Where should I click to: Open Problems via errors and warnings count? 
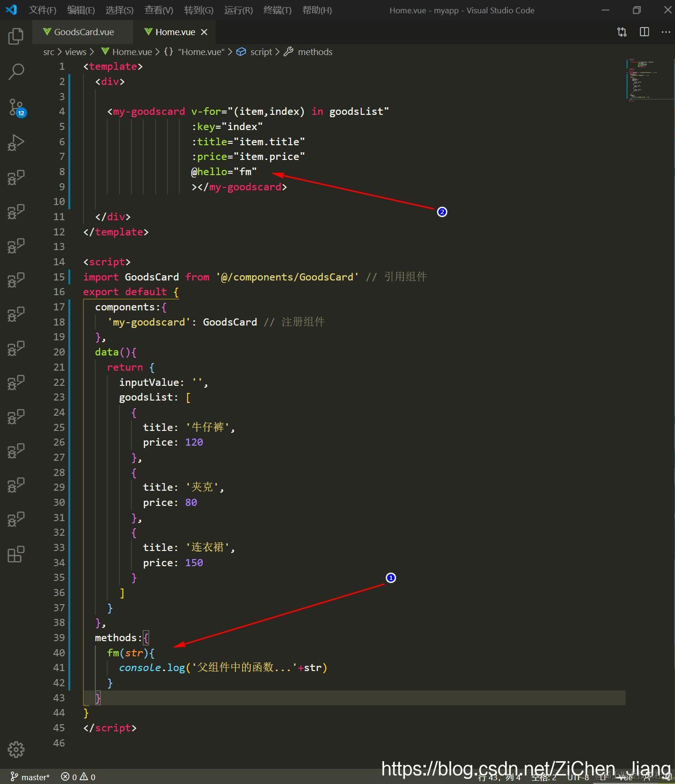pyautogui.click(x=78, y=777)
